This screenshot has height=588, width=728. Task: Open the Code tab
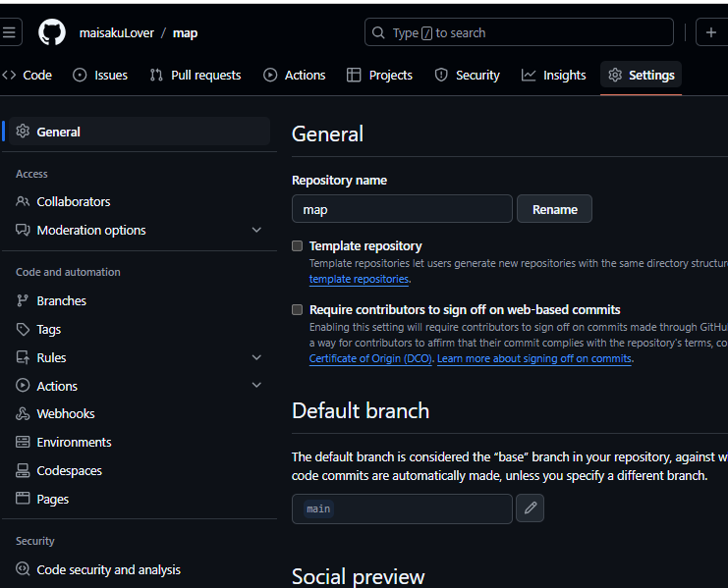tap(27, 76)
